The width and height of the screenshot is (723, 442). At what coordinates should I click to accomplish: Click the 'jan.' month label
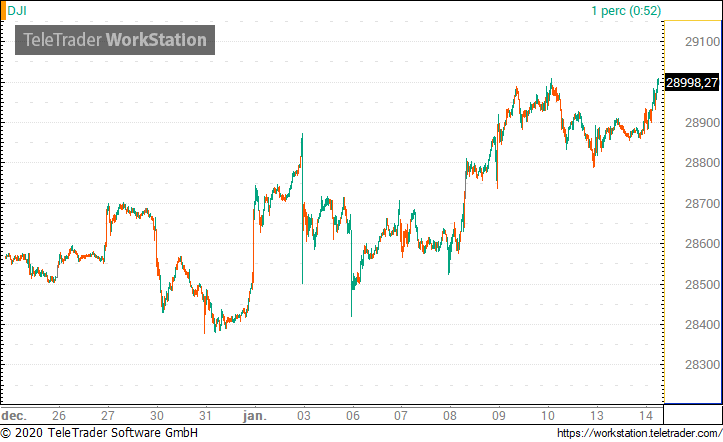[x=255, y=416]
